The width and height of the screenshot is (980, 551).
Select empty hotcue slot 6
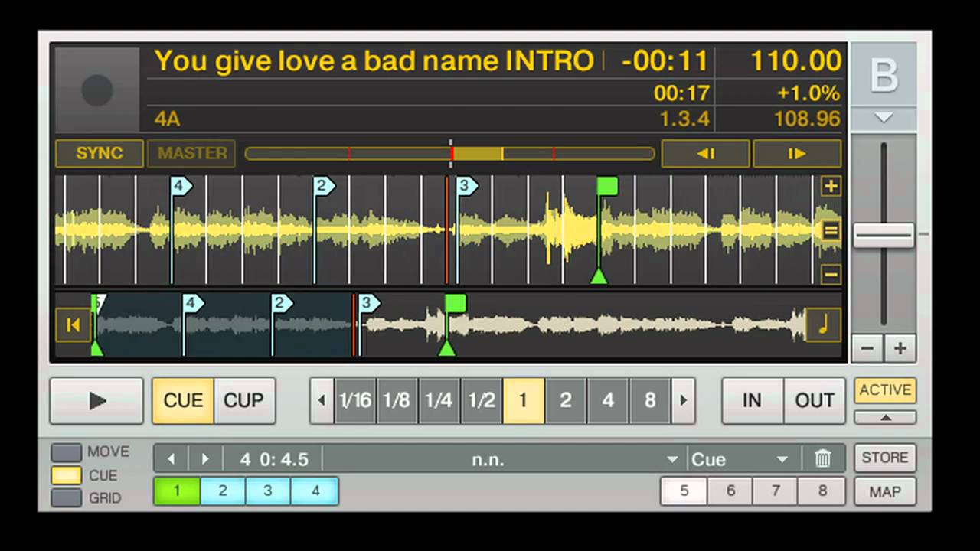730,491
